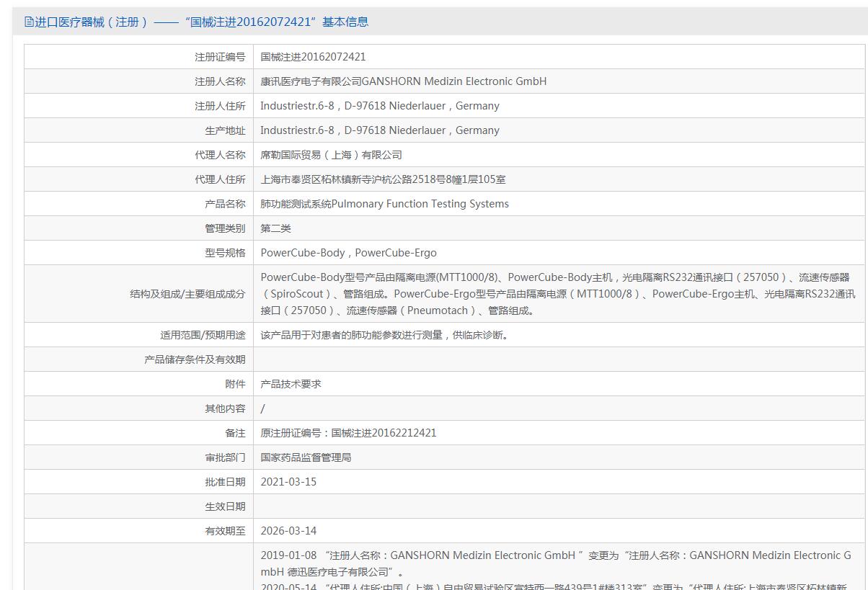Select the registrant value GANSHORN Medizin Electronic GmbH

point(404,81)
